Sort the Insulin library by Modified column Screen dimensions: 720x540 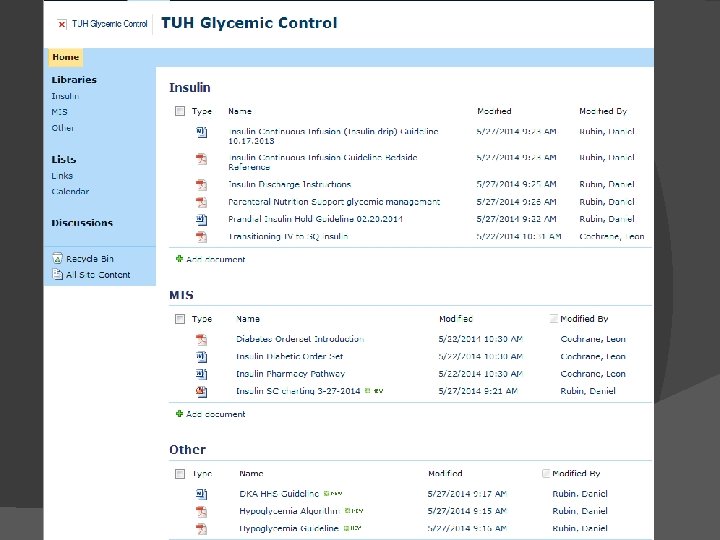494,111
